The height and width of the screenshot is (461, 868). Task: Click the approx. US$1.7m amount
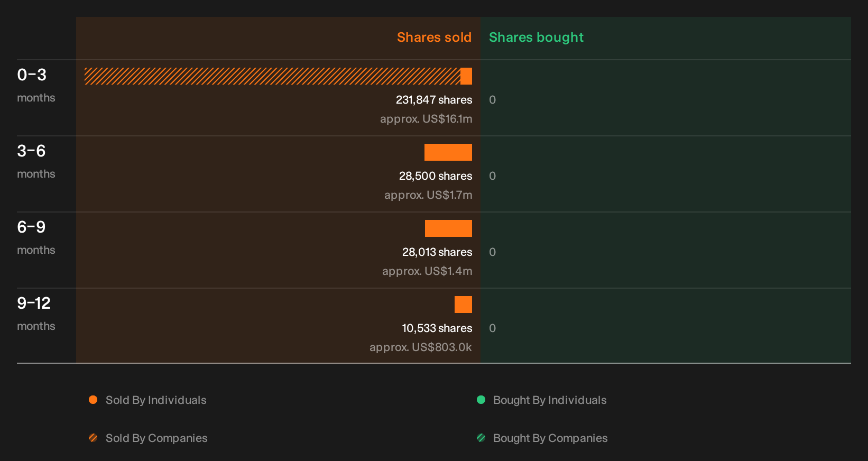tap(428, 195)
